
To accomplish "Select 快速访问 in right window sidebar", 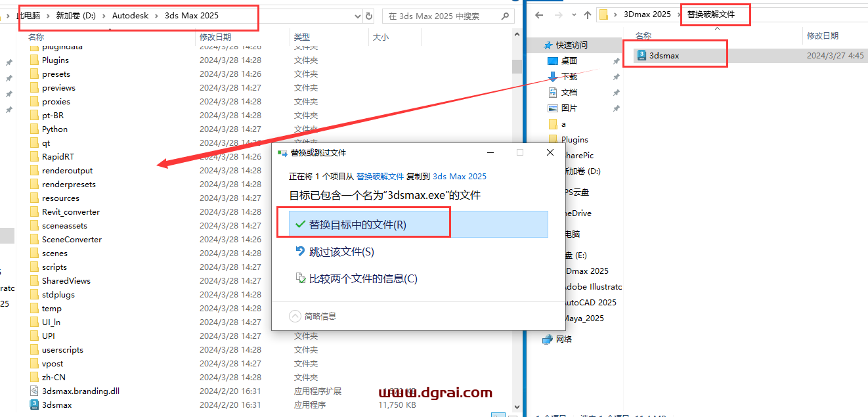I will [575, 45].
